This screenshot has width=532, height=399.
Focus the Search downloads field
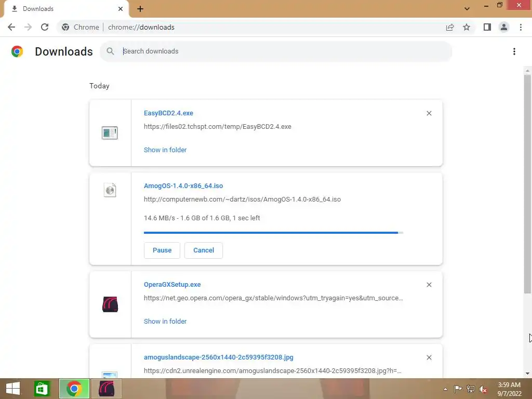tap(276, 51)
